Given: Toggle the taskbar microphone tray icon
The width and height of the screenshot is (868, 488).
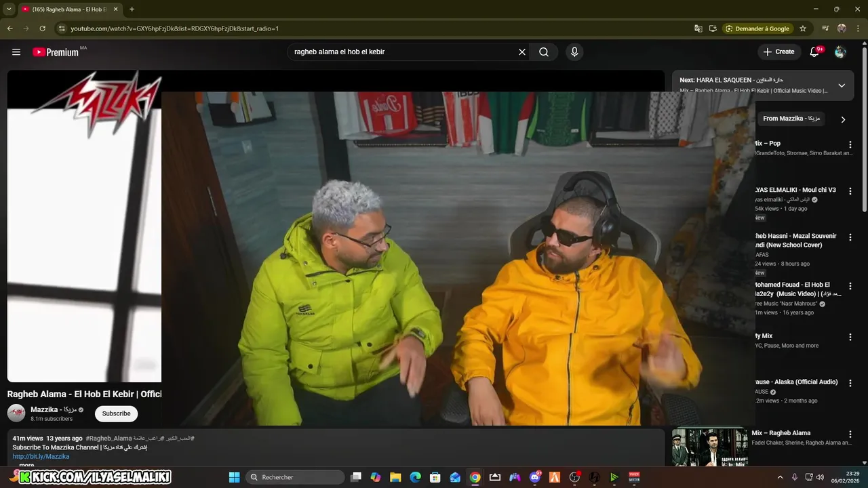Looking at the screenshot, I should coord(794,477).
